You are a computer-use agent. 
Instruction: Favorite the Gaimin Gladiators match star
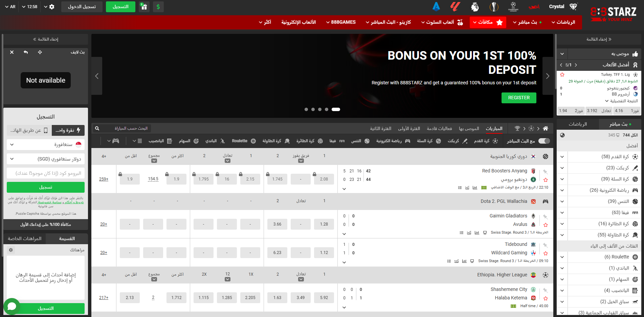point(546,225)
